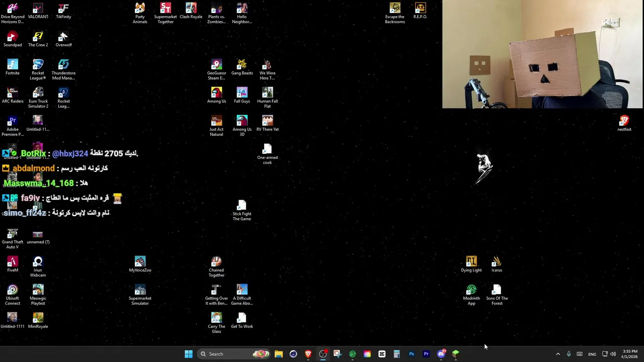Launch Fortnite from the desktop

[x=13, y=67]
